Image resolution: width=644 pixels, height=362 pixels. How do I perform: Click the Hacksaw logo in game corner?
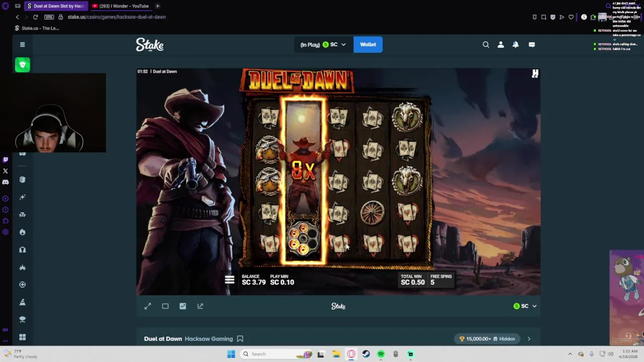point(535,74)
